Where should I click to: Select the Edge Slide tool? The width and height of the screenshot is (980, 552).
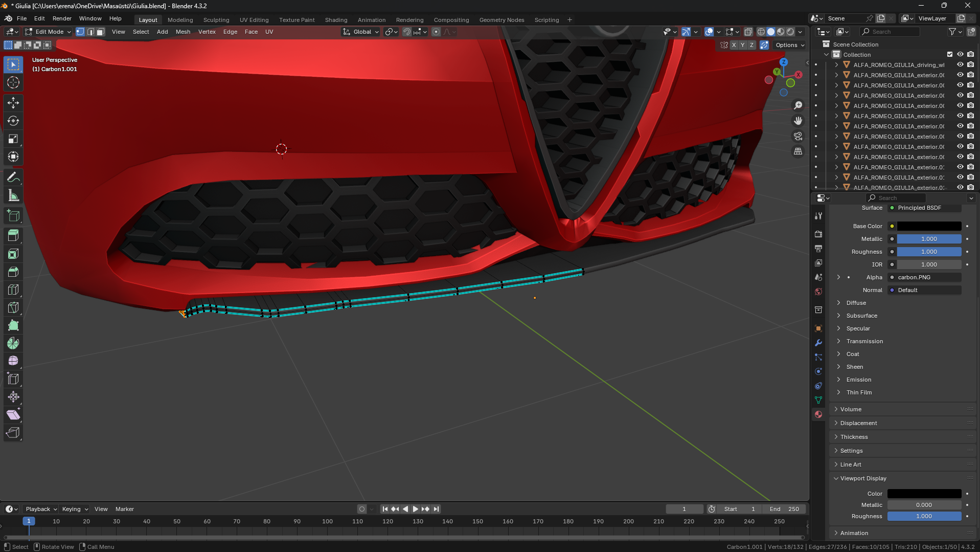pyautogui.click(x=13, y=379)
